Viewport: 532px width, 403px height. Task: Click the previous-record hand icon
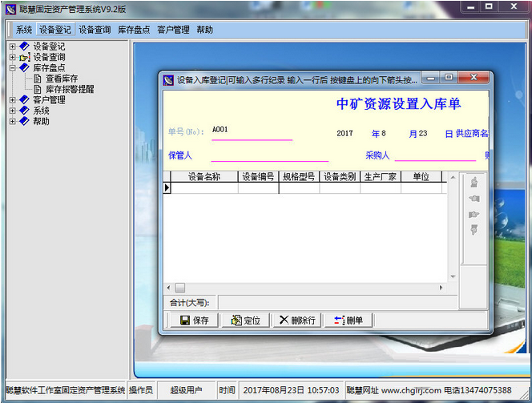coord(474,199)
